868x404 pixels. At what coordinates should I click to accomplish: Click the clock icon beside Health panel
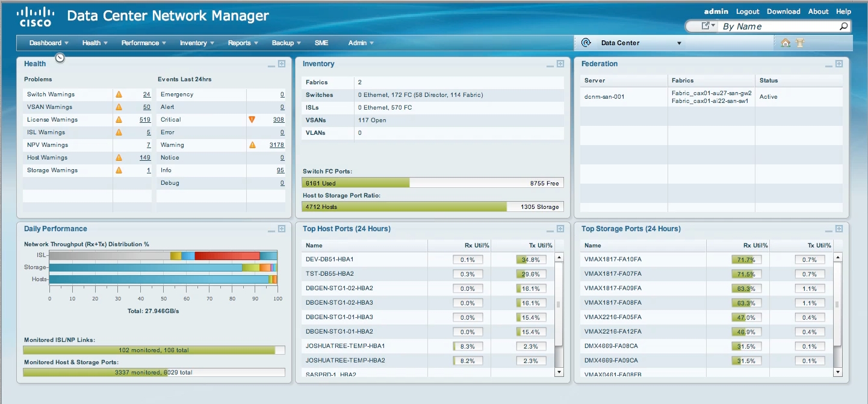[60, 57]
